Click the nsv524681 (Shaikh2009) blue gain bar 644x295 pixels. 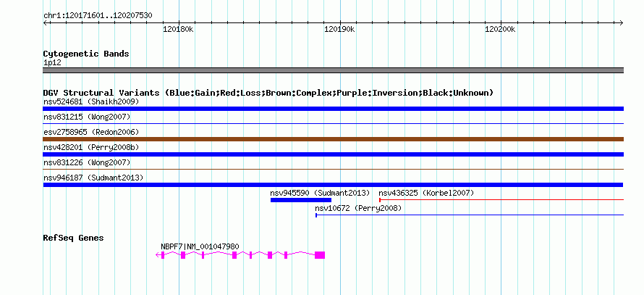(x=333, y=109)
